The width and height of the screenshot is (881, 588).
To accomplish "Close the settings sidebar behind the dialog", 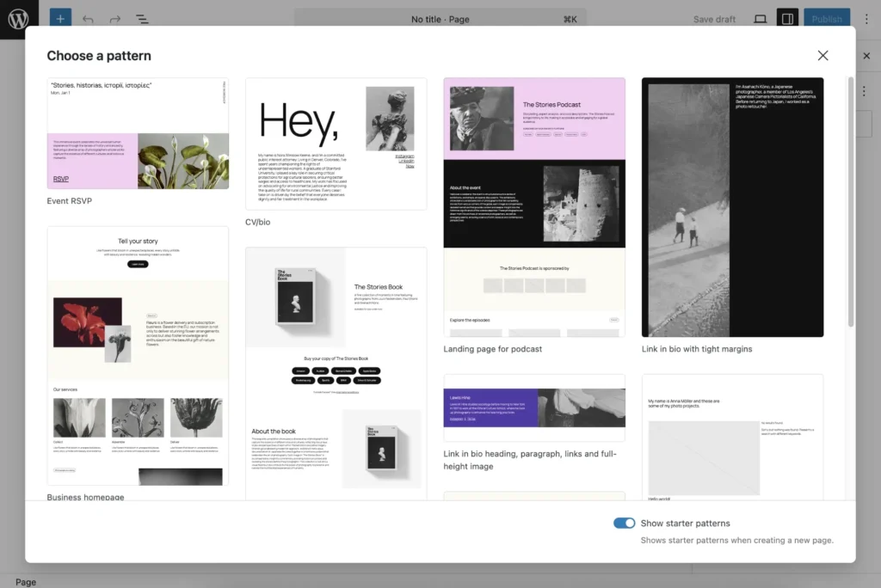I will pos(866,56).
